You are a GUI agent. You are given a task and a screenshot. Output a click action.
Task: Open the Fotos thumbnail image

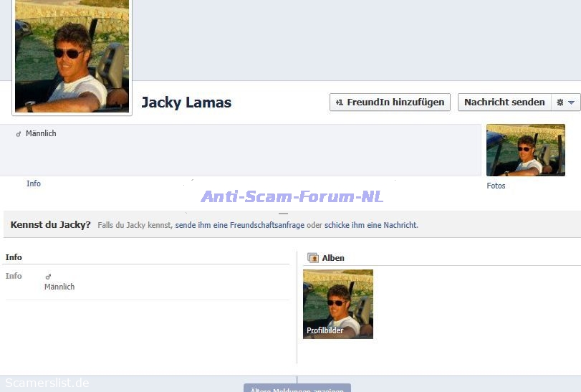[x=525, y=150]
